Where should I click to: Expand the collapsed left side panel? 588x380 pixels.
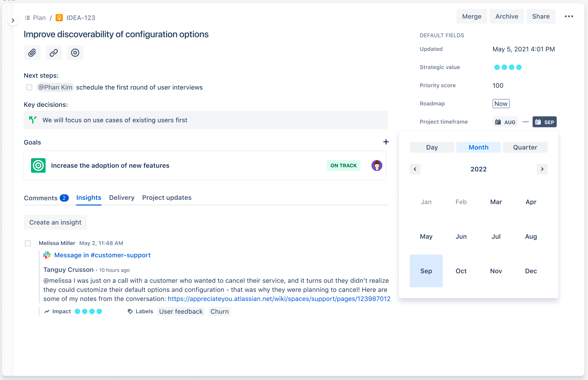[x=13, y=20]
